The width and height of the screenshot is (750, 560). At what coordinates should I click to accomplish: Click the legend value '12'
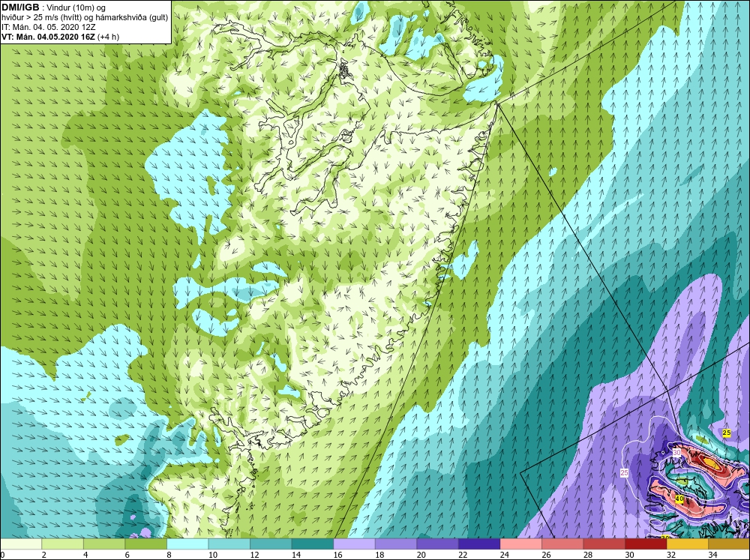[x=254, y=555]
